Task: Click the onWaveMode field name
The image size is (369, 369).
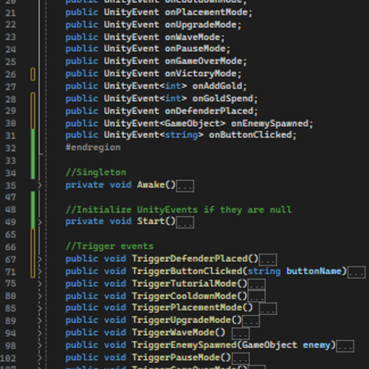Action: click(x=193, y=37)
